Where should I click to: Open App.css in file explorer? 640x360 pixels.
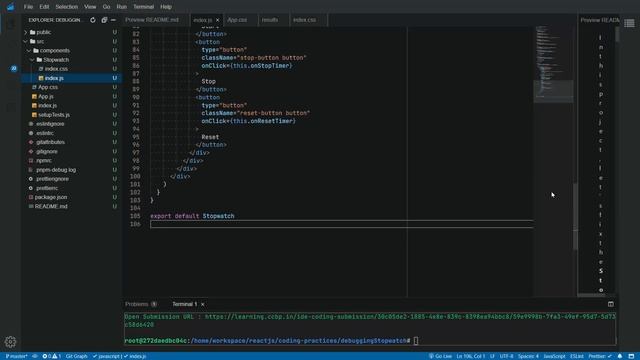(48, 87)
